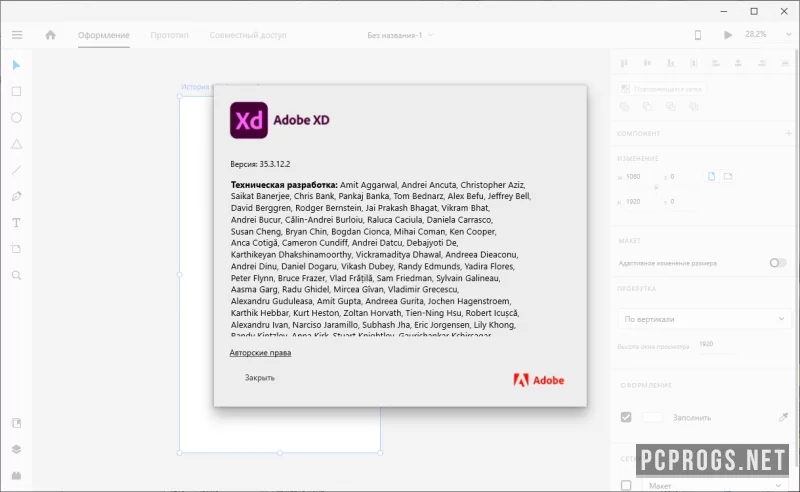Open the hamburger main menu
800x492 pixels.
click(17, 35)
